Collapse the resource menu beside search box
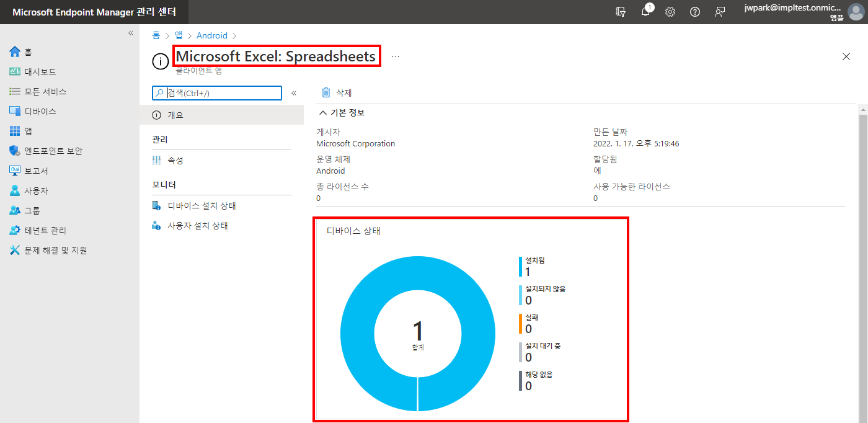This screenshot has height=423, width=868. (x=294, y=93)
